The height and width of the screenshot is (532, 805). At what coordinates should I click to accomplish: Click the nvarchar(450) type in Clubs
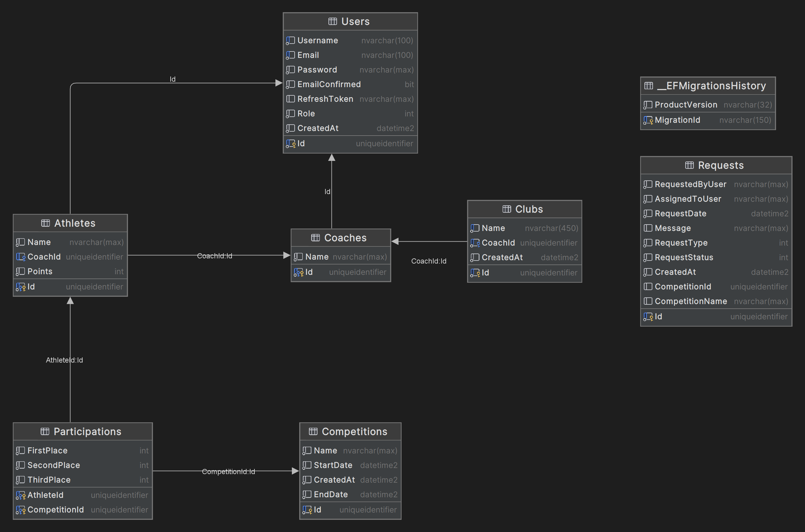point(551,228)
